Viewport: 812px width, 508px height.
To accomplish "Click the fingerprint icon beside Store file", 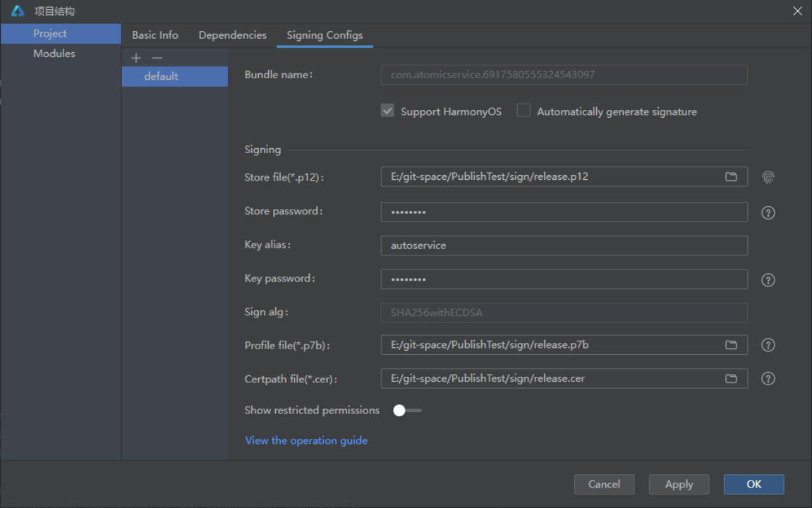I will (768, 178).
